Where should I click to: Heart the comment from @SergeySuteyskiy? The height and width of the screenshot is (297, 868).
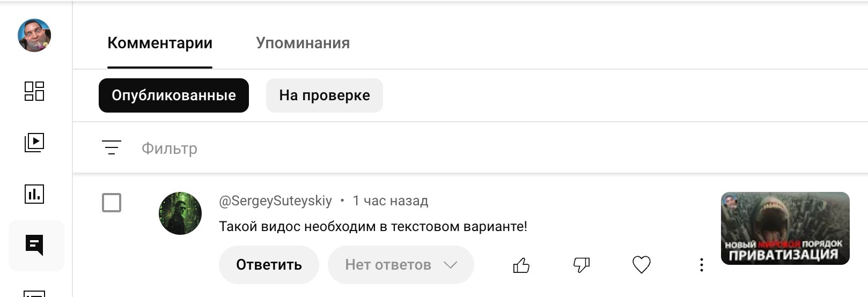point(642,265)
